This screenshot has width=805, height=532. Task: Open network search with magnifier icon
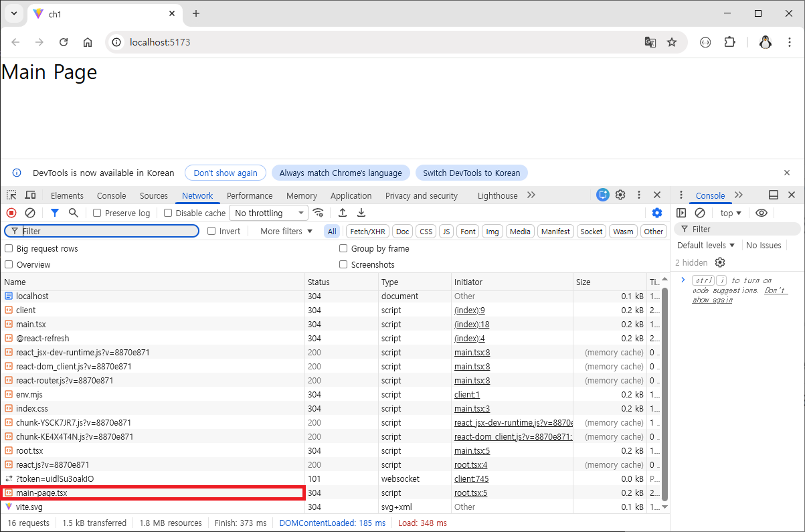coord(74,213)
